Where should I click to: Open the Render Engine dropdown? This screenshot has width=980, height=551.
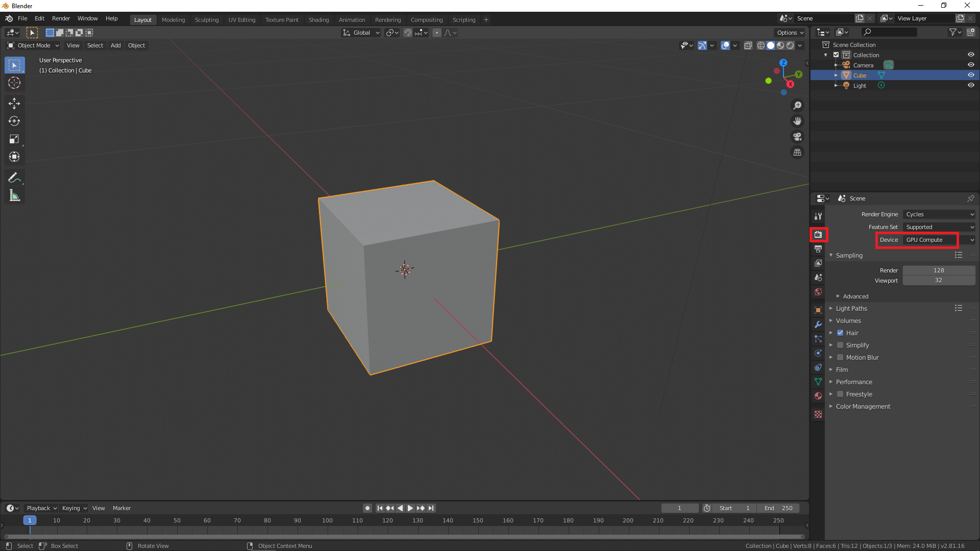pyautogui.click(x=939, y=214)
